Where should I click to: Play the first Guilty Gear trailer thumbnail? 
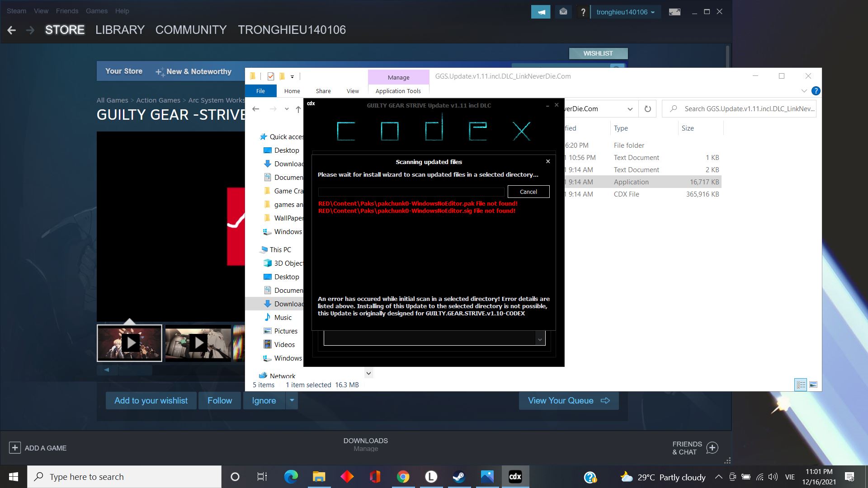click(x=130, y=343)
